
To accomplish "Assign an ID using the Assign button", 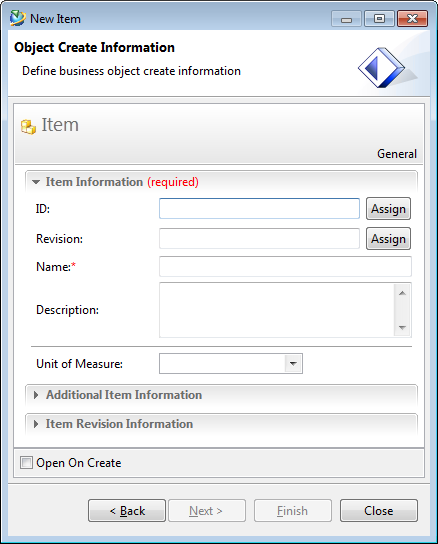I will 388,209.
